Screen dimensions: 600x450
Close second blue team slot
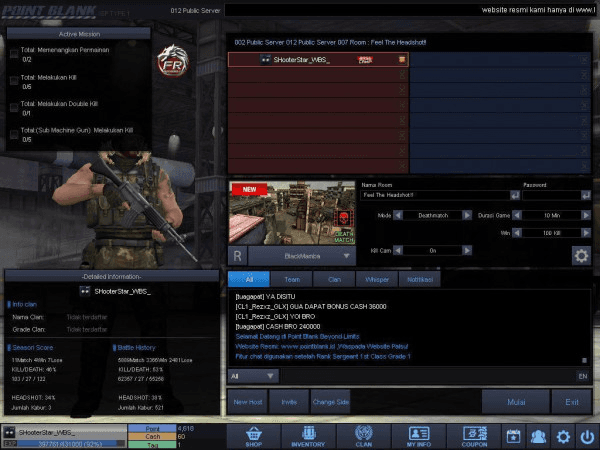click(584, 75)
